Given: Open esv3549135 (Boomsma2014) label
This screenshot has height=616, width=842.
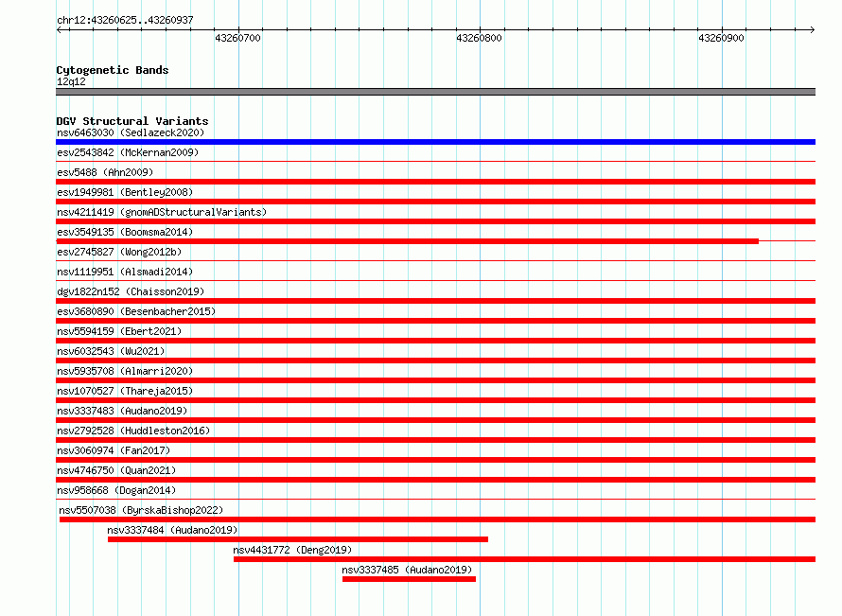Looking at the screenshot, I should pyautogui.click(x=125, y=232).
